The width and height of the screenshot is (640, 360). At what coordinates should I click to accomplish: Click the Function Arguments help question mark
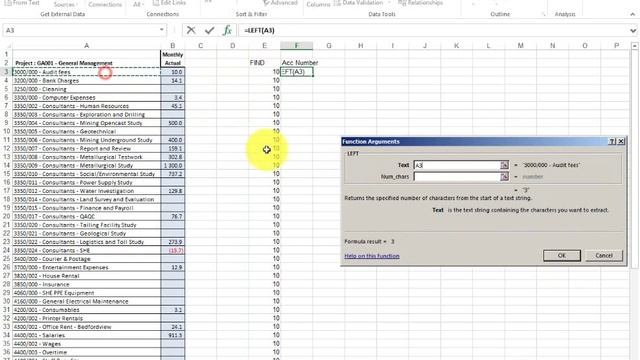tap(612, 141)
